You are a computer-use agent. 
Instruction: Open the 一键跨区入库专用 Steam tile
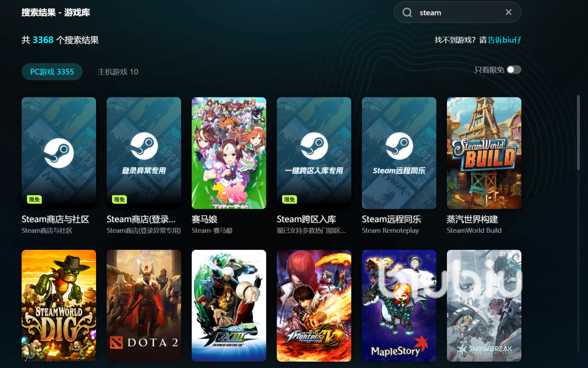coord(314,153)
